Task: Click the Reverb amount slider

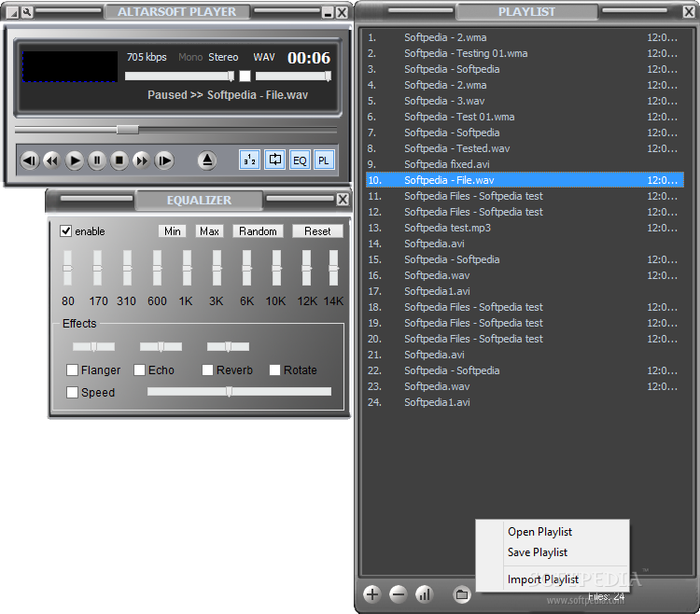Action: (x=228, y=347)
